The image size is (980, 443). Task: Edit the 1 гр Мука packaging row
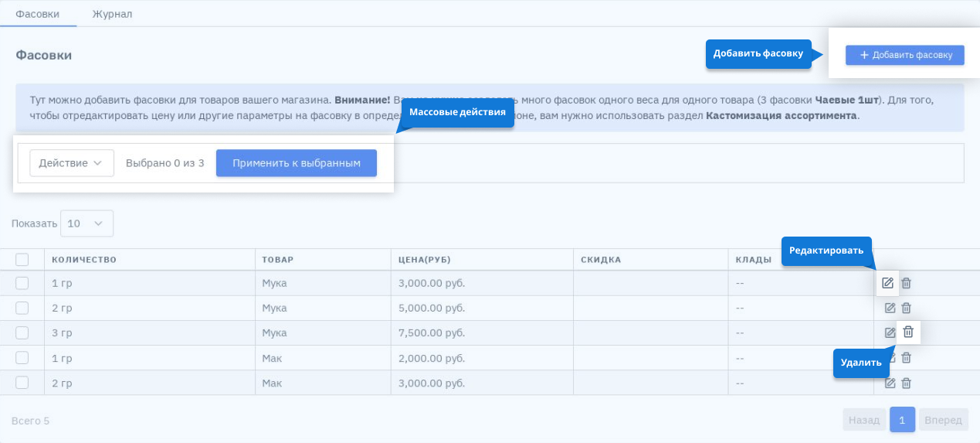click(x=887, y=283)
